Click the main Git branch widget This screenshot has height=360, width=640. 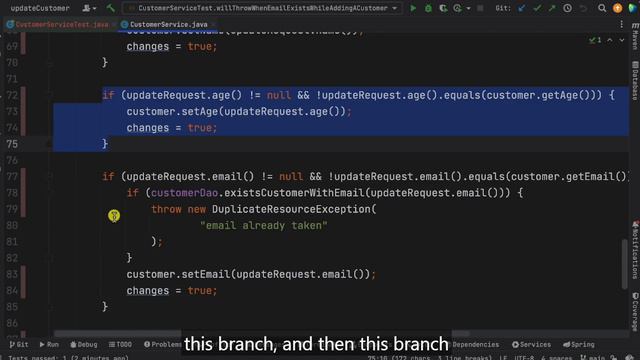[x=593, y=358]
